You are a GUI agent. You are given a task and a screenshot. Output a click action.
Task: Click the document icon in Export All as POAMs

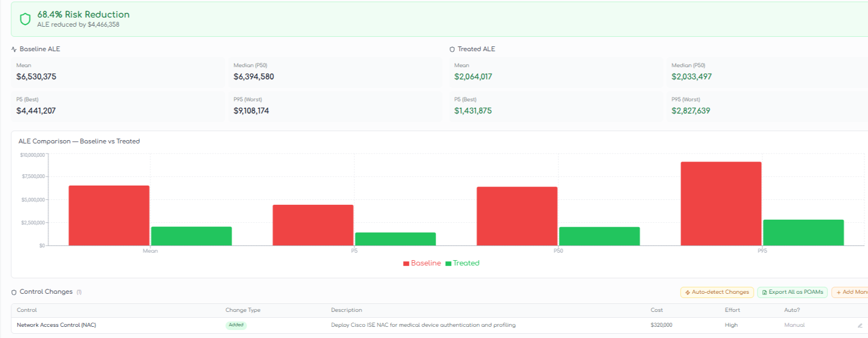click(764, 292)
